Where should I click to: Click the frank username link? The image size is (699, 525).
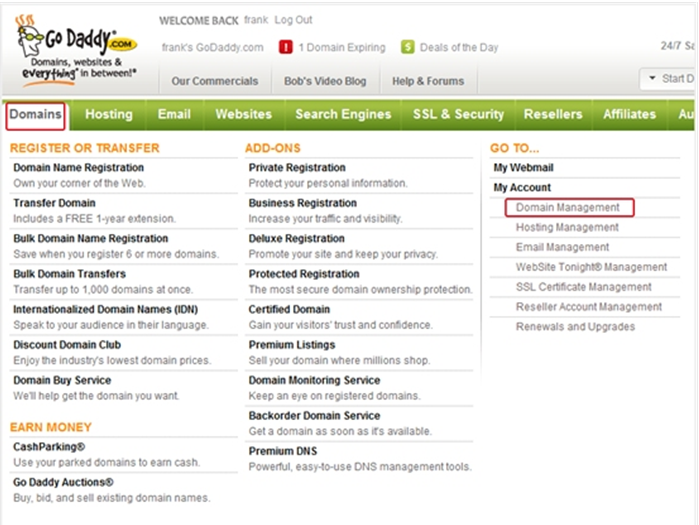[256, 20]
